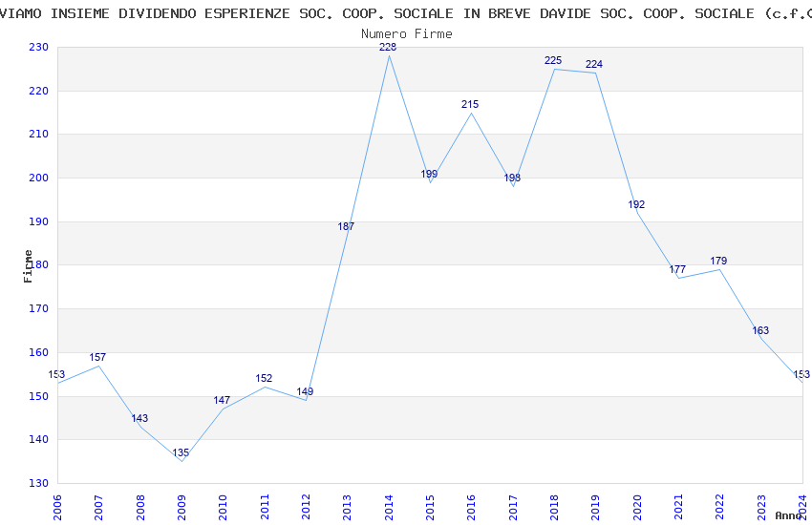Click the 150 y-axis tick label
Image resolution: width=812 pixels, height=525 pixels.
pyautogui.click(x=38, y=396)
